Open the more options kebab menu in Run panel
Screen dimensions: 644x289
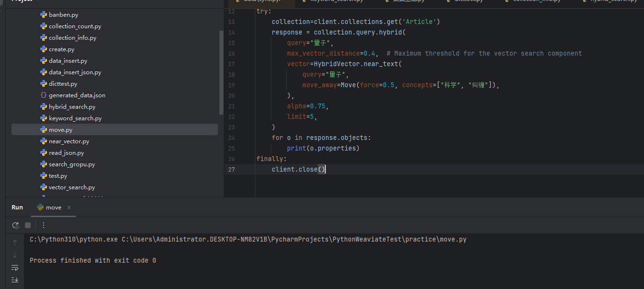coord(44,225)
